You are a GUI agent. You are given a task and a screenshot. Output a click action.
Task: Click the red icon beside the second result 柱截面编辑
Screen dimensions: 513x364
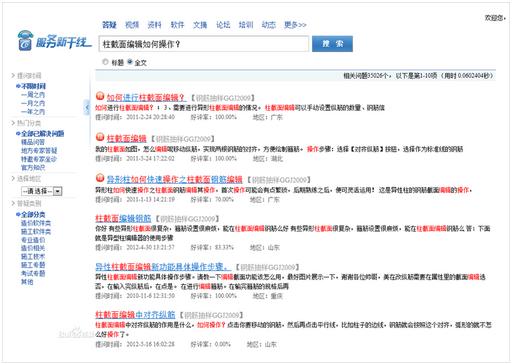[100, 137]
